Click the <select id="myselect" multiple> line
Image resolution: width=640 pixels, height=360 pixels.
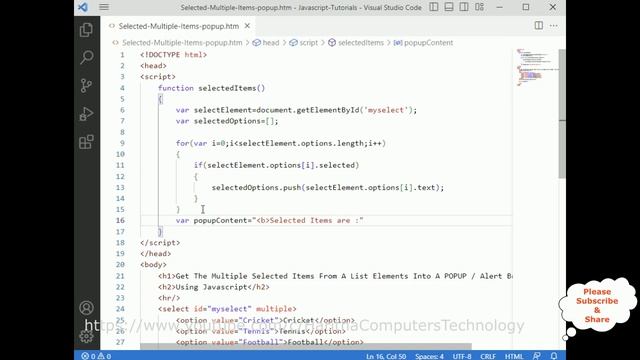[x=227, y=309]
